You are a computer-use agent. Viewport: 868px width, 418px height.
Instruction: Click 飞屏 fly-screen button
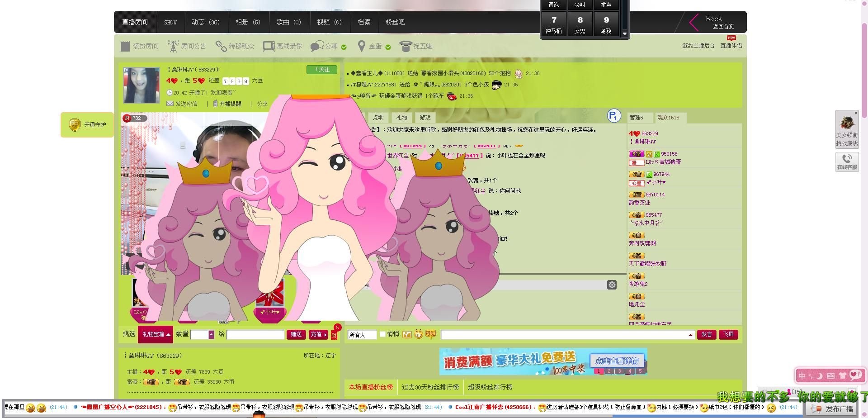[728, 334]
